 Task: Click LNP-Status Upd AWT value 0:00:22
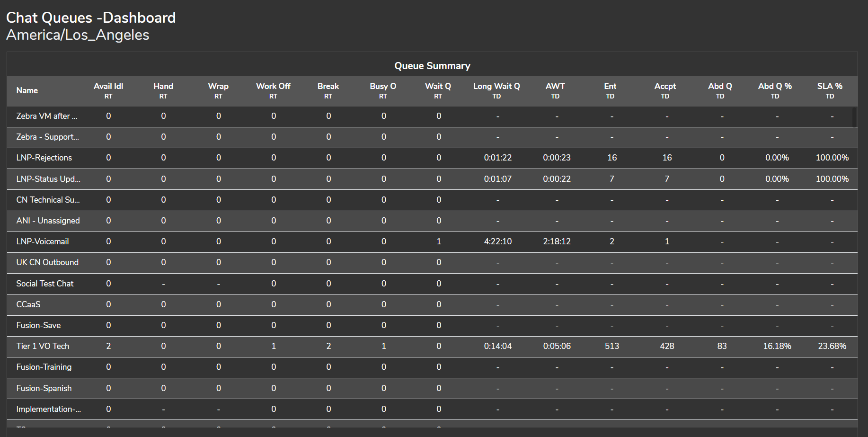pyautogui.click(x=557, y=179)
